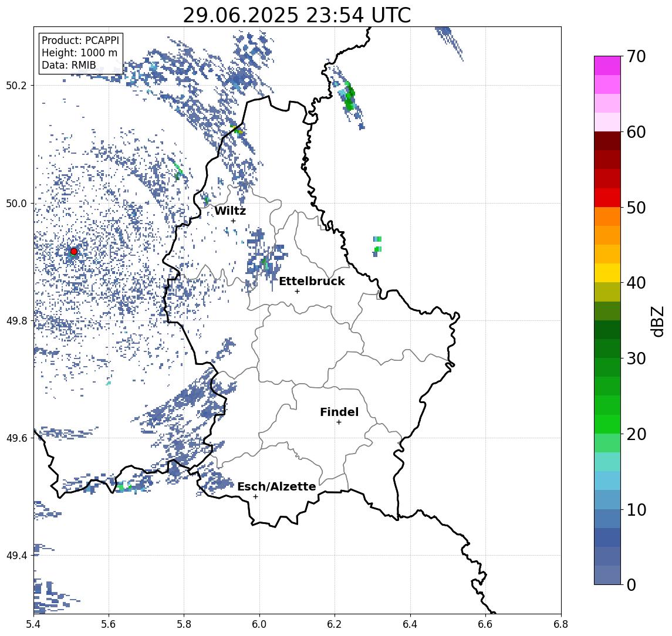Click the light cyan band near 15 dBZ
Screen dimensions: 672x636
pyautogui.click(x=607, y=462)
